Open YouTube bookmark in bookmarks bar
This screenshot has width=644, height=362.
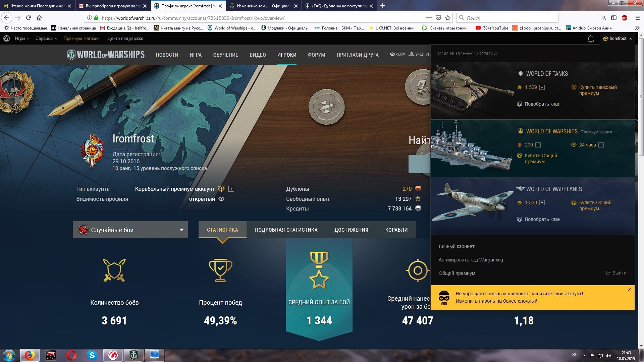coord(492,28)
